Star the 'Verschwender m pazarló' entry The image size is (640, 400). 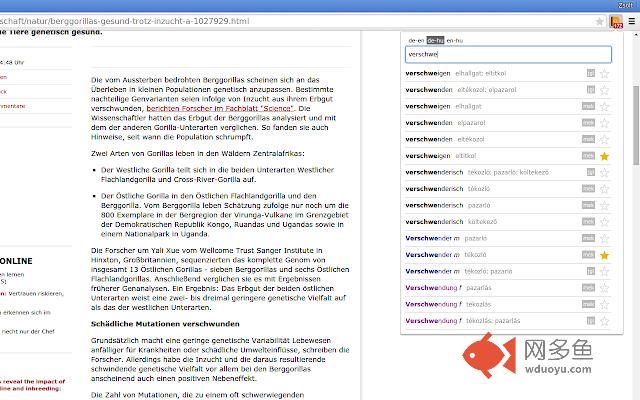[x=604, y=238]
